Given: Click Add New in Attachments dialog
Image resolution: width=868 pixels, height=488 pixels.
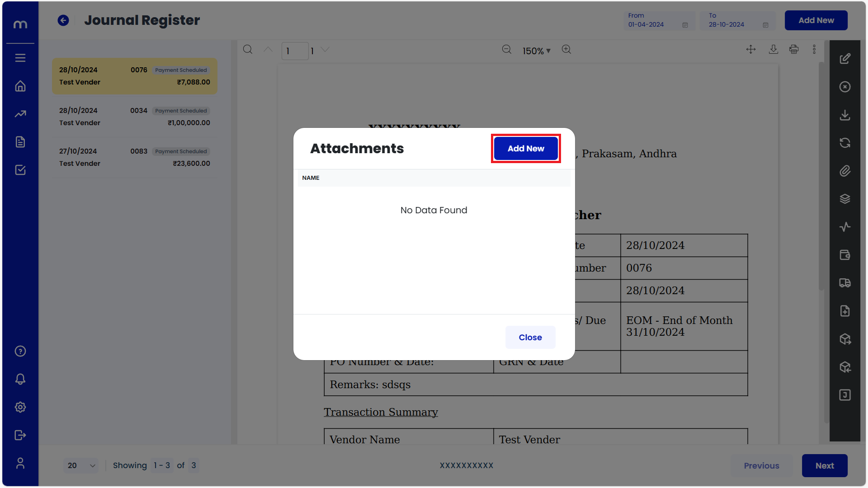Looking at the screenshot, I should click(x=525, y=149).
